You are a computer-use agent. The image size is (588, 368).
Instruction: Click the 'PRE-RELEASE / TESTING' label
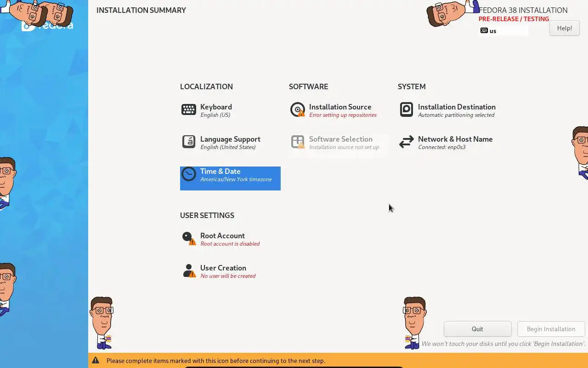pyautogui.click(x=514, y=19)
